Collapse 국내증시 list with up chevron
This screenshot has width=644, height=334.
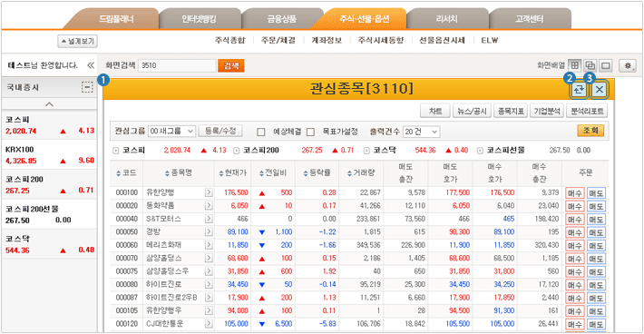pyautogui.click(x=49, y=104)
